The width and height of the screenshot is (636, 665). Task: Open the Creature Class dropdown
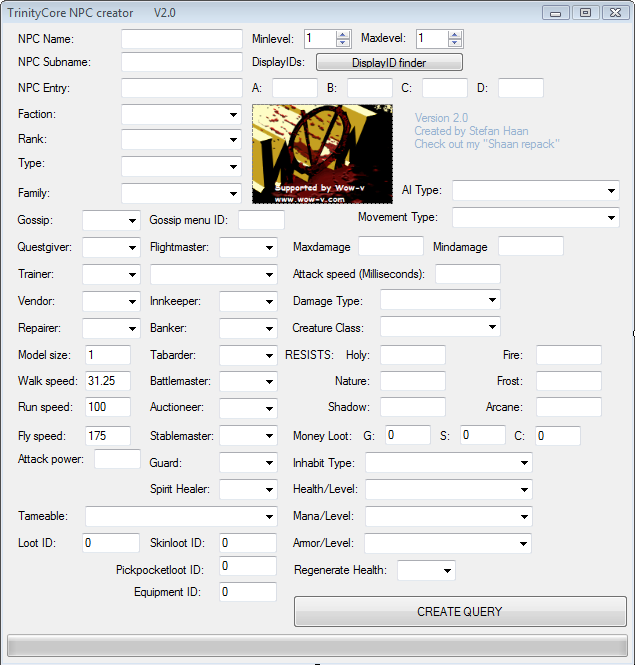[x=440, y=327]
